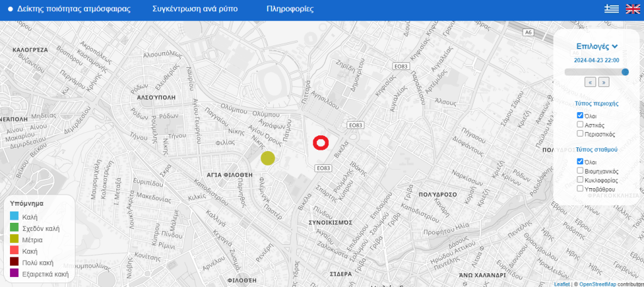Click the blue Καλή legend color box
The image size is (644, 287).
coord(14,217)
